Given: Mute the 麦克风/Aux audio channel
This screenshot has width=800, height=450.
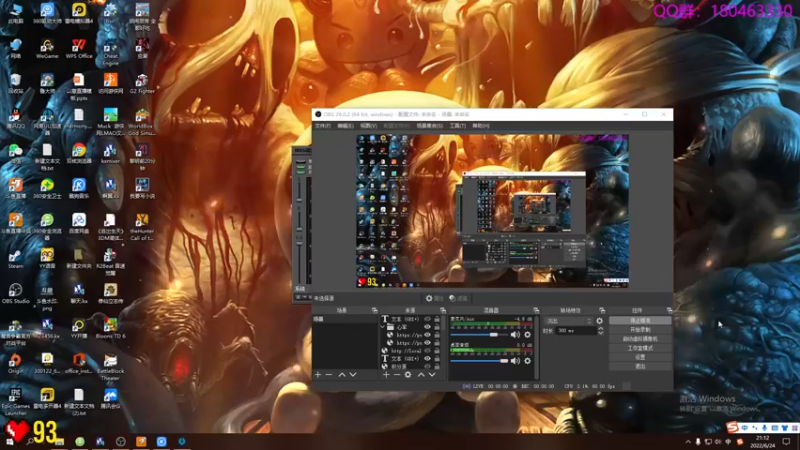Looking at the screenshot, I should [515, 335].
